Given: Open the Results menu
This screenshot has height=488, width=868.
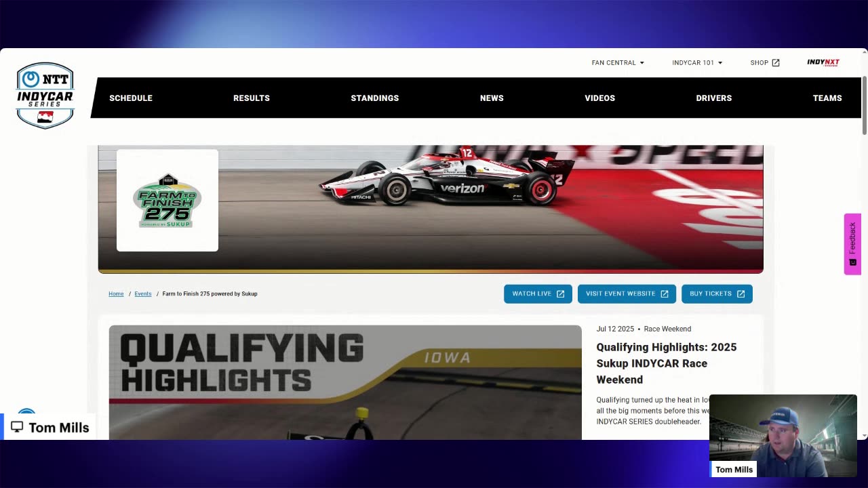Looking at the screenshot, I should click(x=252, y=98).
